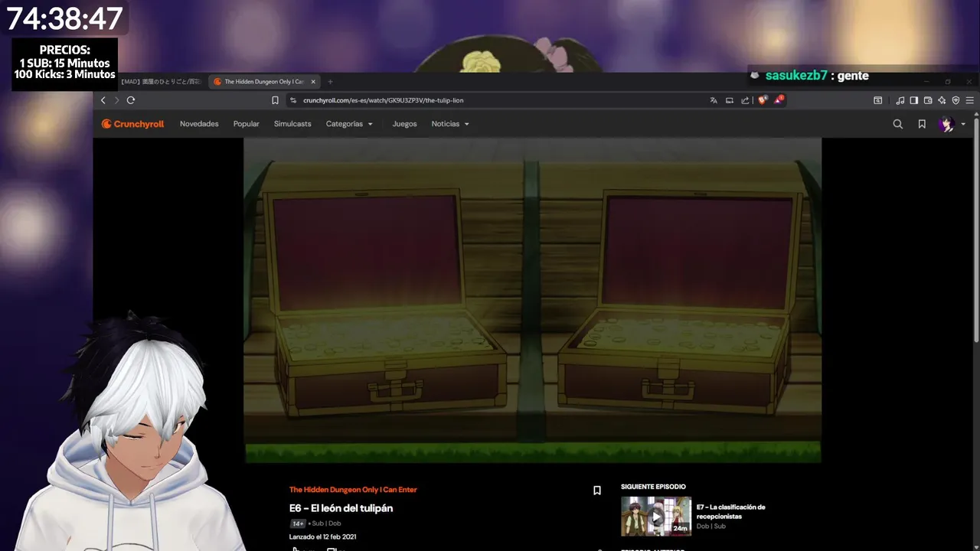
Task: Switch to the [MAD] browser tab
Action: coord(159,82)
